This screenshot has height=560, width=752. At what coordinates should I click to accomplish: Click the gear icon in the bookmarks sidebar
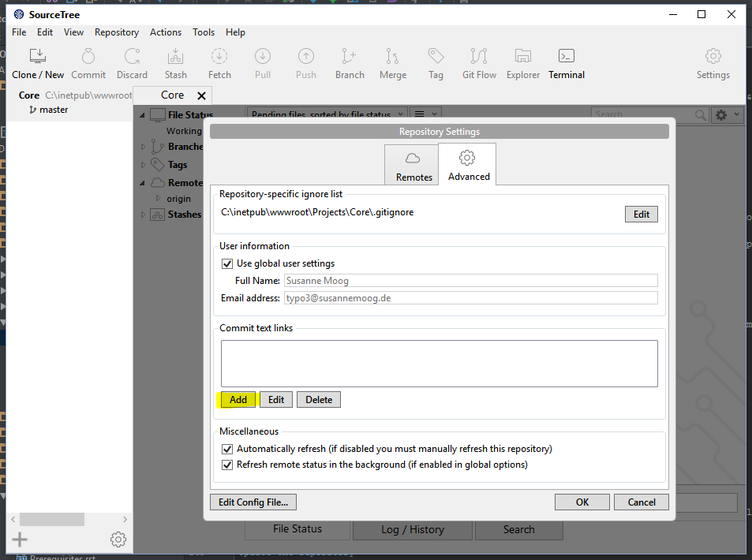118,539
